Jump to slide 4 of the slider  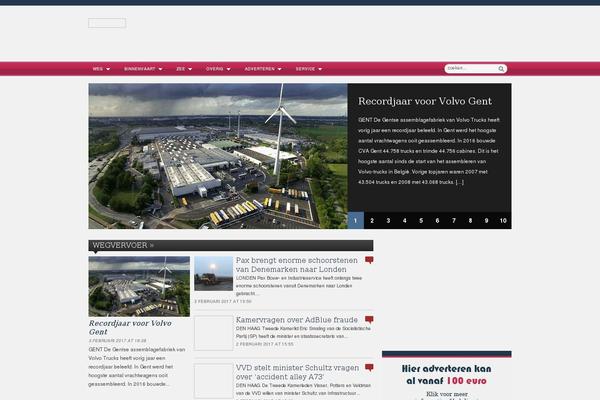(x=404, y=220)
